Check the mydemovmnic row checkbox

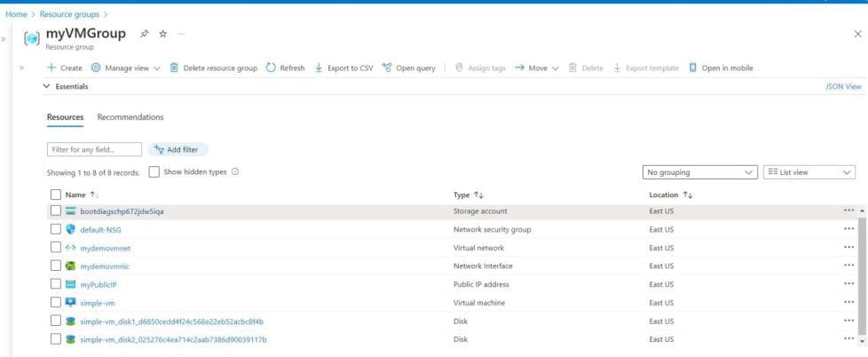55,266
